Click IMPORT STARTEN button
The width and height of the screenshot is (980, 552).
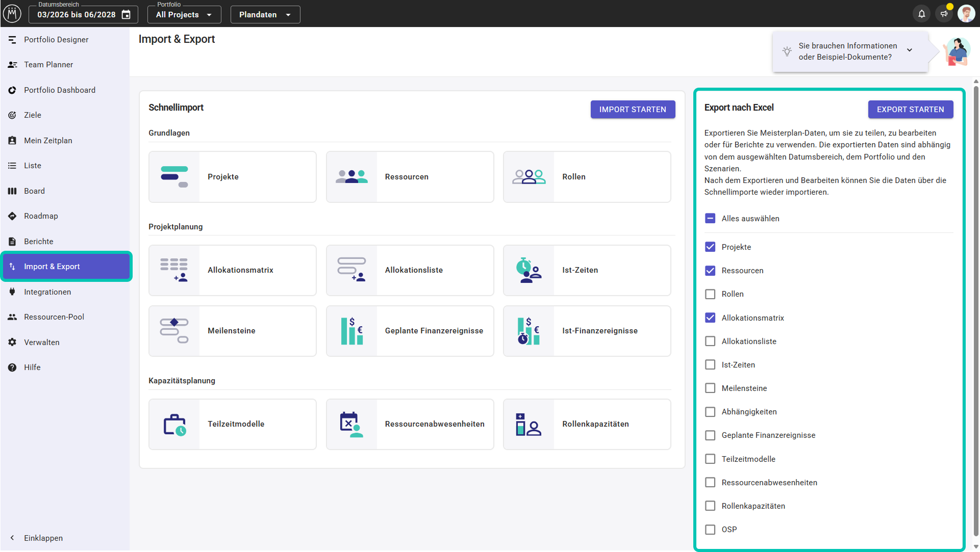tap(633, 110)
